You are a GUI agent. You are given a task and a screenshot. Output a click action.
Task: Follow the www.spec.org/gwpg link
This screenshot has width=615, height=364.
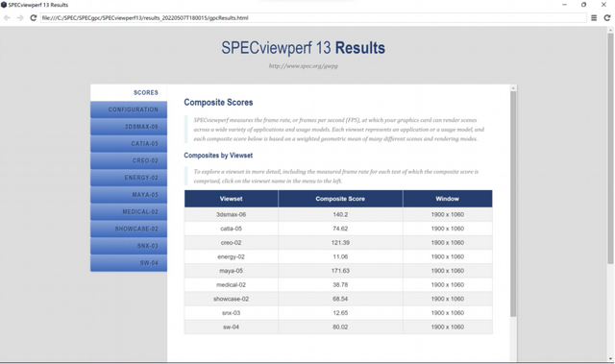click(304, 66)
